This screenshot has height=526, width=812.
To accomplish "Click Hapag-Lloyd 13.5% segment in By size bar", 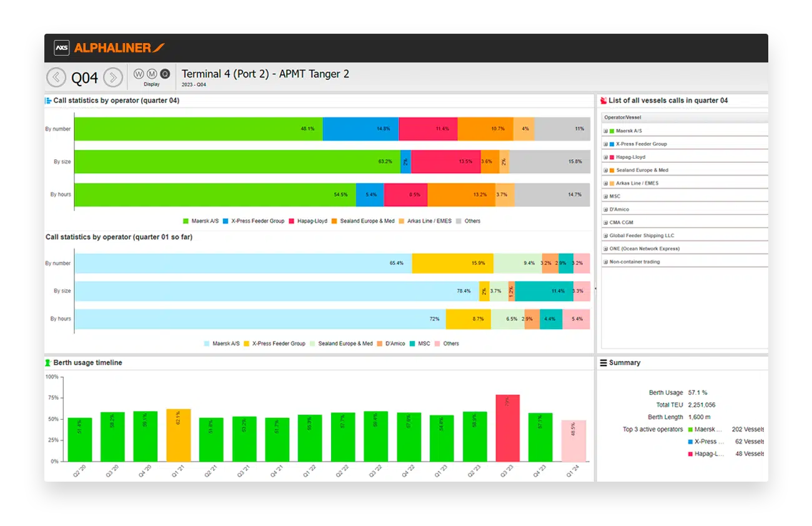I will pos(446,161).
